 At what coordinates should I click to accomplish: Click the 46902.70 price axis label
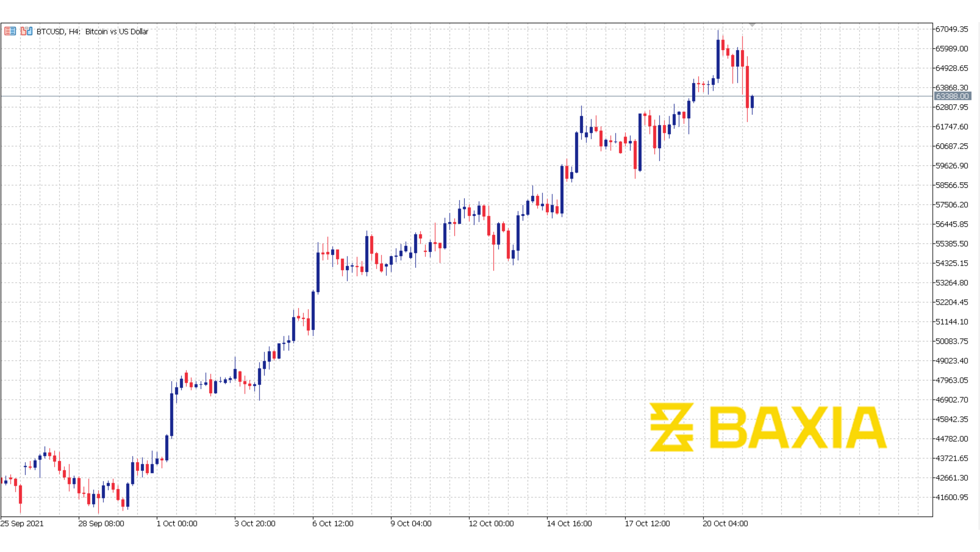point(952,400)
